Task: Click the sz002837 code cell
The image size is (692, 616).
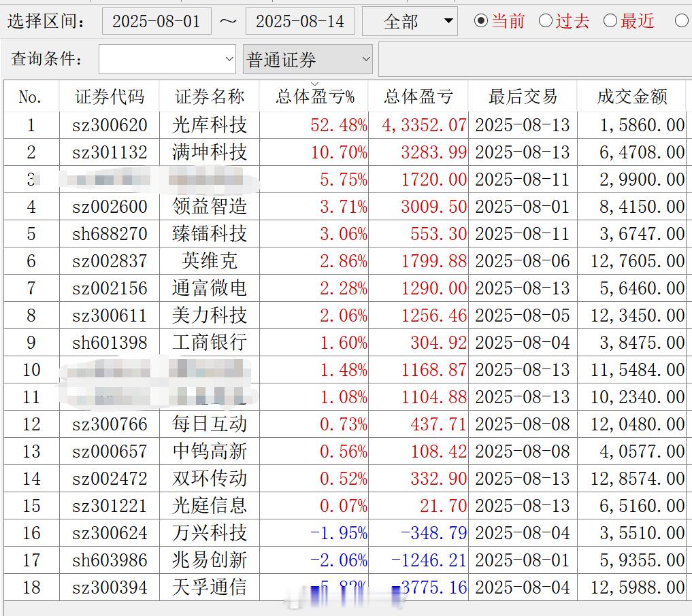Action: tap(110, 261)
